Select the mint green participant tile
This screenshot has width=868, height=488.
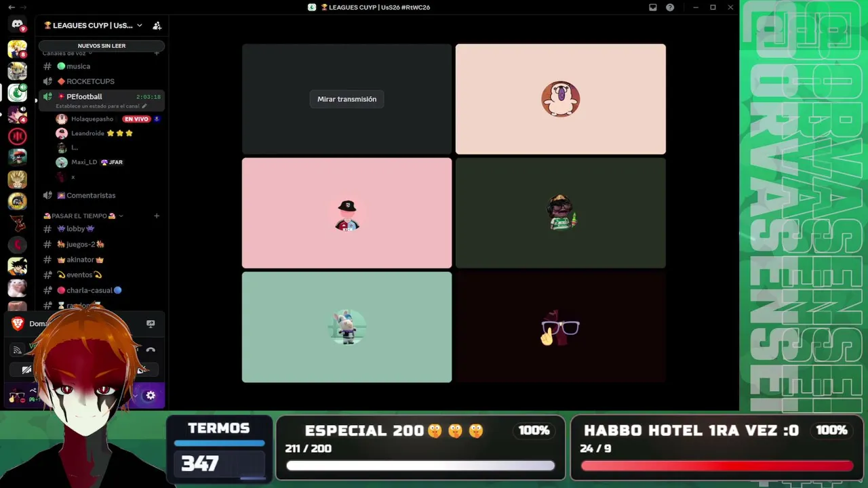[x=347, y=327]
